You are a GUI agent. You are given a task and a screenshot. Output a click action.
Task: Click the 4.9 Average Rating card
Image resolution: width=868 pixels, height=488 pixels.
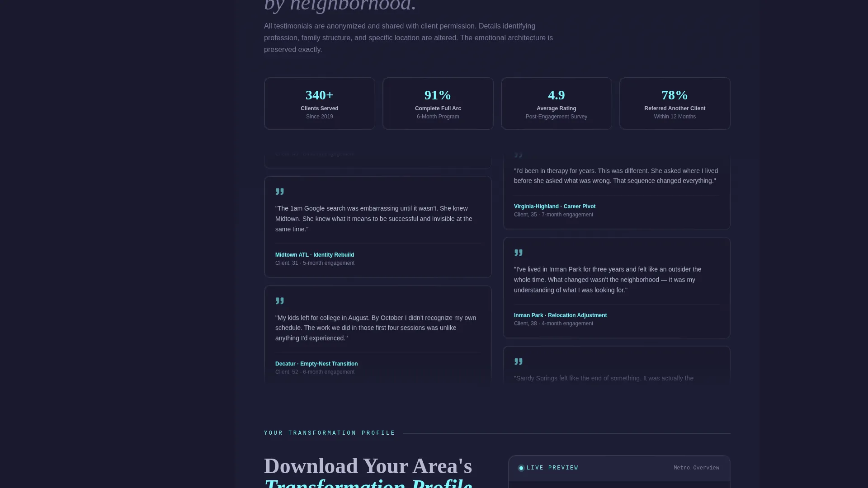click(557, 103)
